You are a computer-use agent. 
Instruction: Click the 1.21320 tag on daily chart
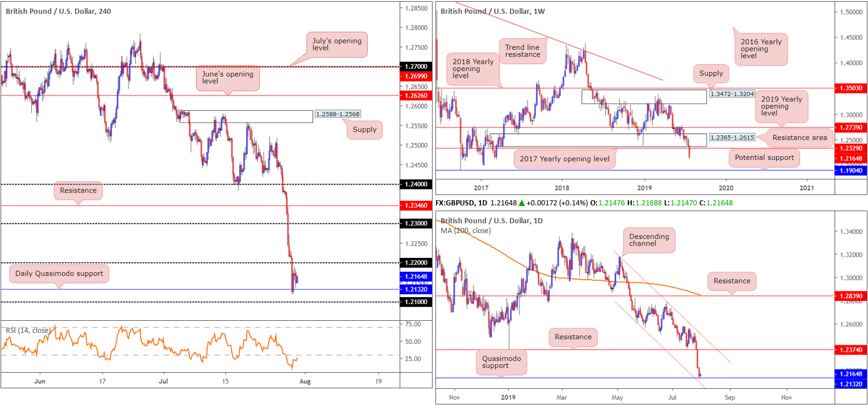tap(852, 383)
